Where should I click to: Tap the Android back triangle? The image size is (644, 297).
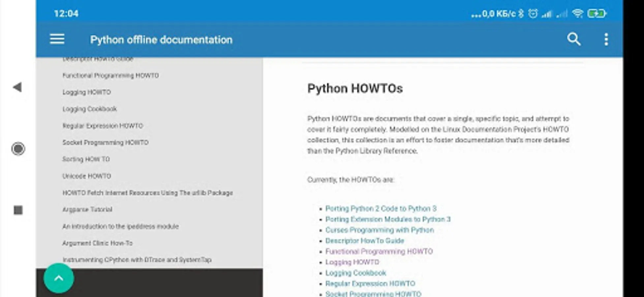17,87
